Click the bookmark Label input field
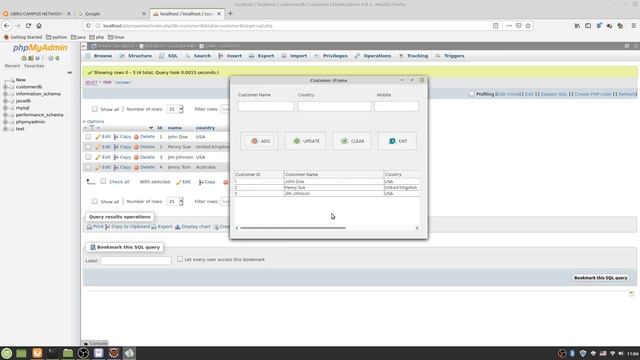 pos(136,260)
